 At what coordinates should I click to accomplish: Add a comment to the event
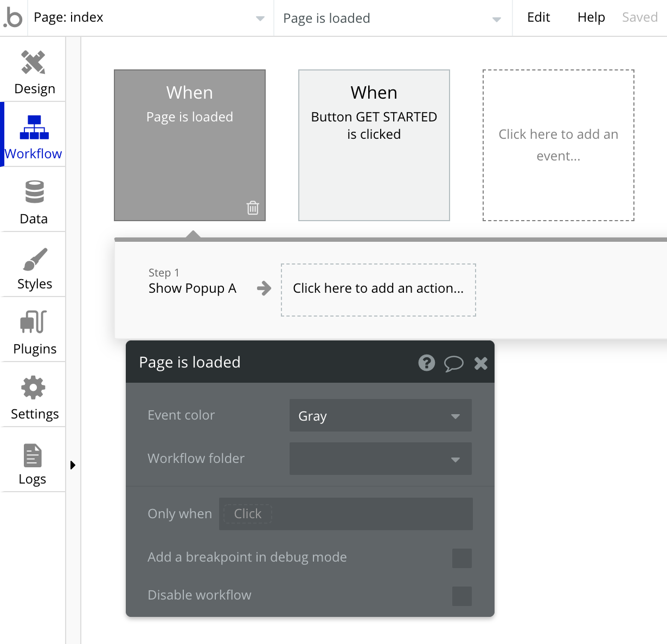click(454, 363)
